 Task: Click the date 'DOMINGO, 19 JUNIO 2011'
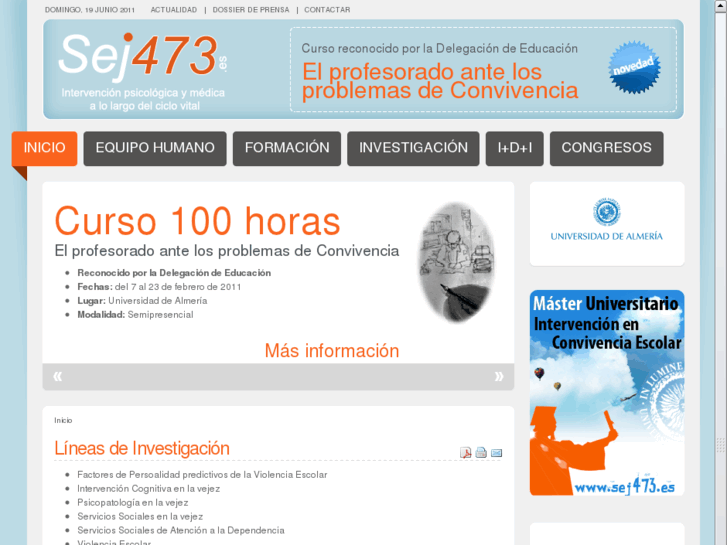90,10
